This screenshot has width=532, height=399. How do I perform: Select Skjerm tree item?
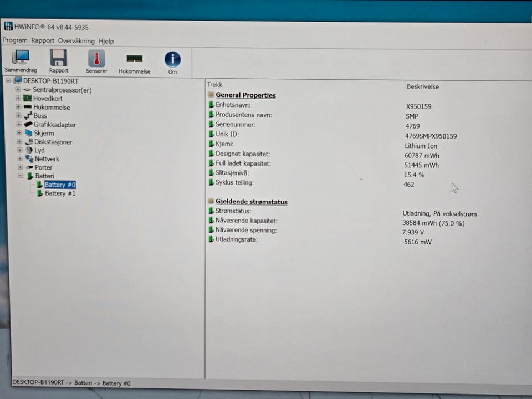[x=44, y=133]
